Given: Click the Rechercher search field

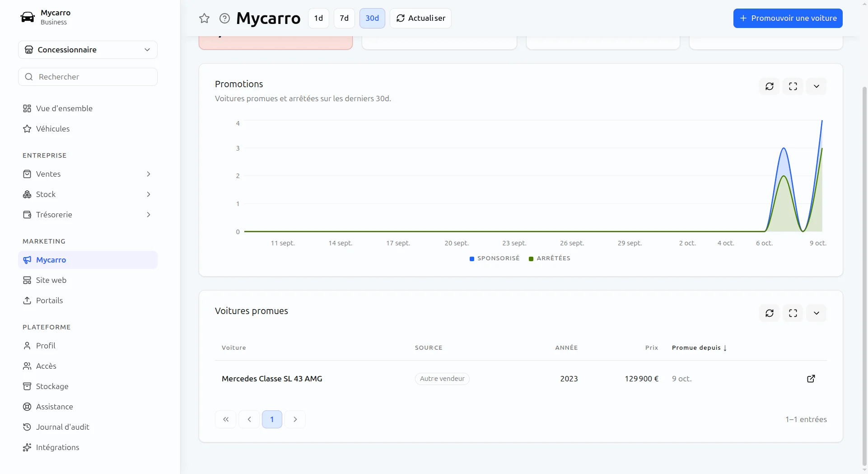Looking at the screenshot, I should (x=88, y=77).
